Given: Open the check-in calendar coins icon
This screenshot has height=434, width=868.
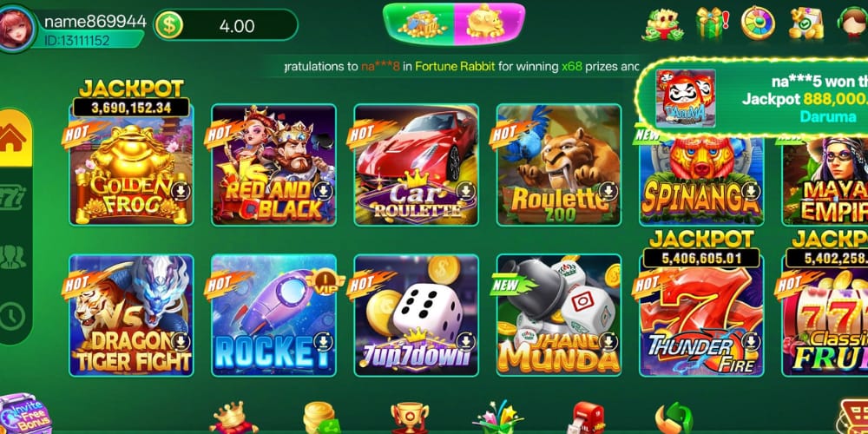Looking at the screenshot, I should click(x=806, y=23).
